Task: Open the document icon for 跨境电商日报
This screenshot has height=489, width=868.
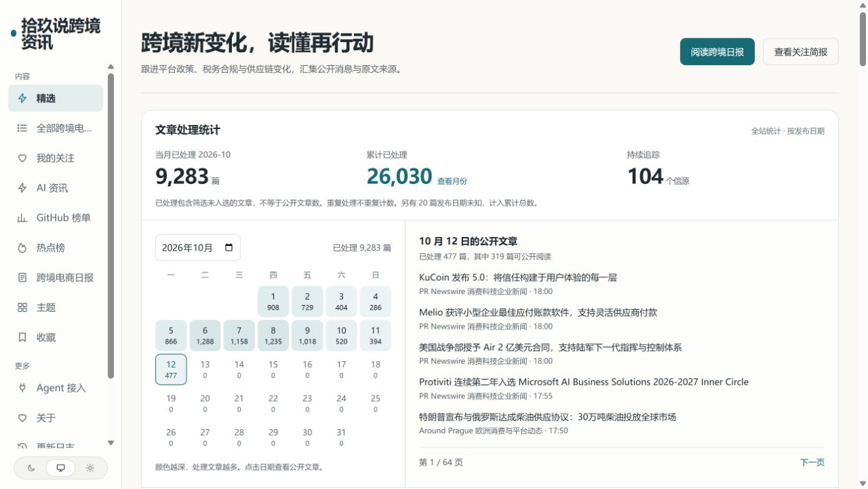Action: point(22,277)
